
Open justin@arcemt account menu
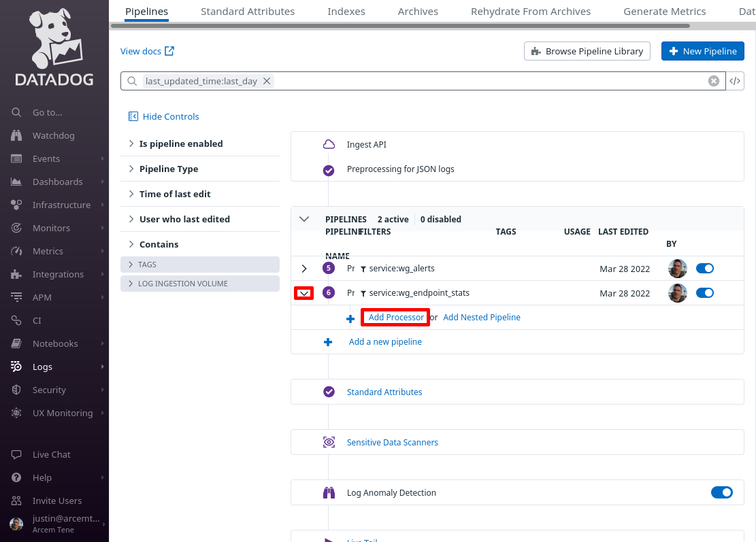coord(57,524)
